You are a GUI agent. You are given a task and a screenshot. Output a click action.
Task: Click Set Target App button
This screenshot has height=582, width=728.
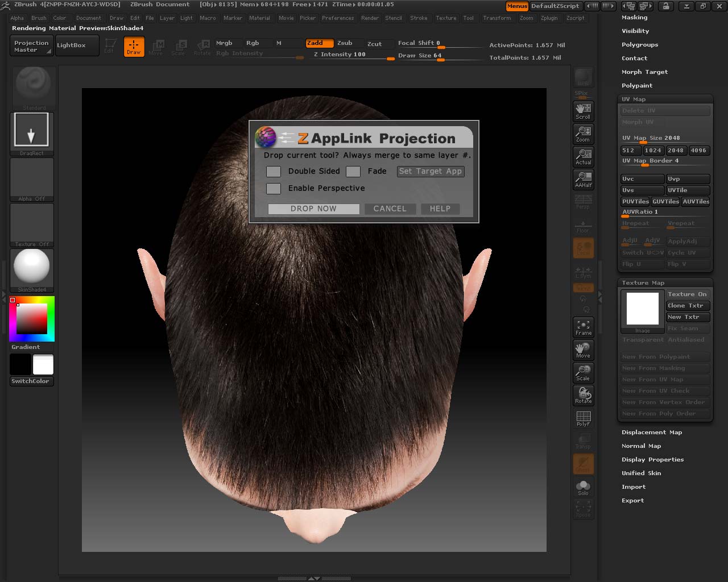click(431, 171)
